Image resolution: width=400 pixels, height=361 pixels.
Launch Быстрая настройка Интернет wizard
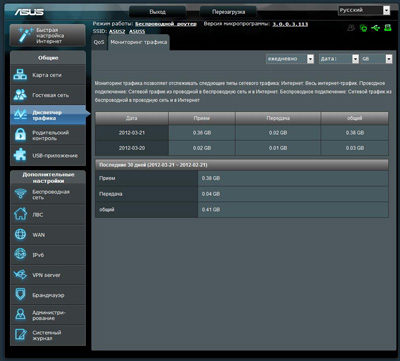48,35
